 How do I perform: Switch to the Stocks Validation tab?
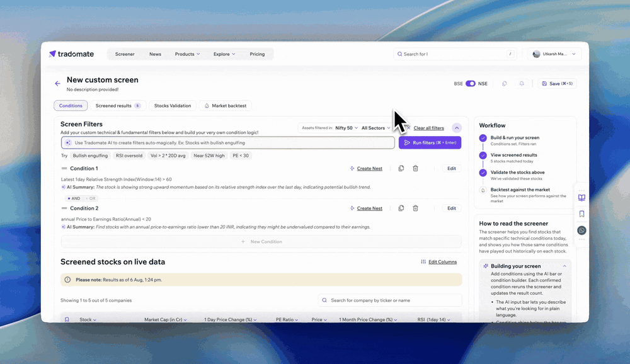(173, 106)
